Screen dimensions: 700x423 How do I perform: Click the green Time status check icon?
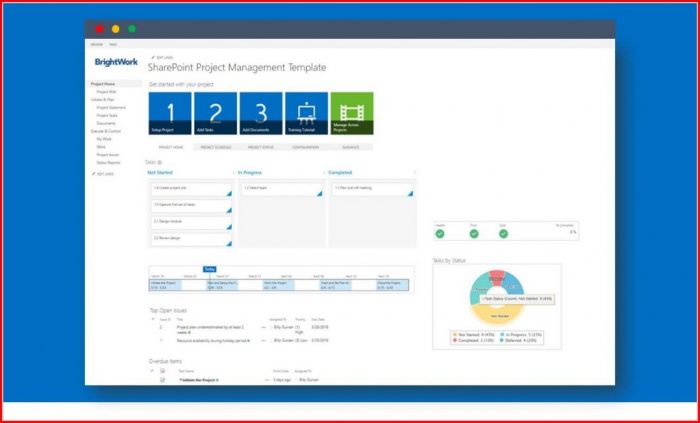pos(474,233)
